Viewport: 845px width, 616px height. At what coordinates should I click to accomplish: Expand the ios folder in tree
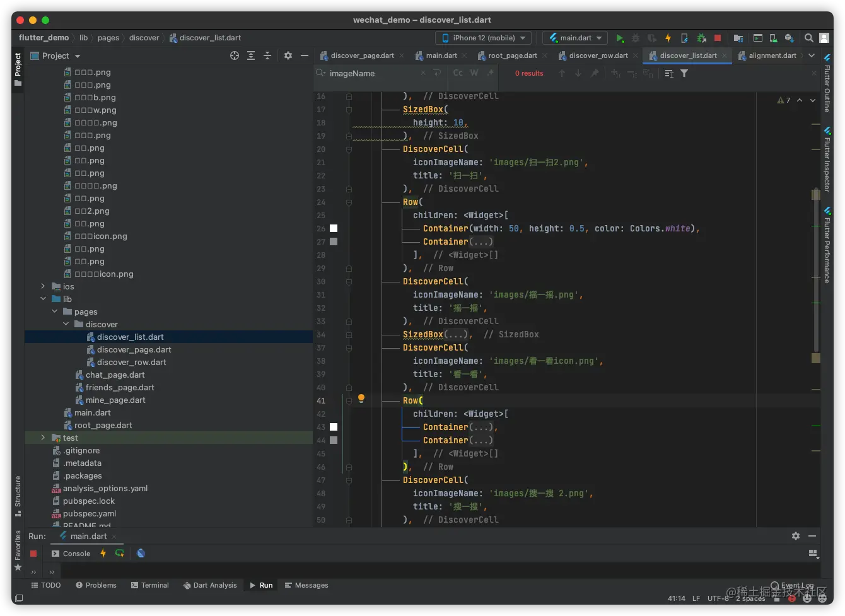pos(43,286)
